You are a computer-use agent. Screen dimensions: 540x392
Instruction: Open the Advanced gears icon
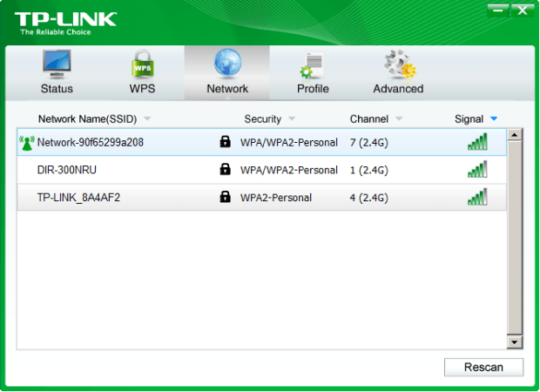click(400, 64)
